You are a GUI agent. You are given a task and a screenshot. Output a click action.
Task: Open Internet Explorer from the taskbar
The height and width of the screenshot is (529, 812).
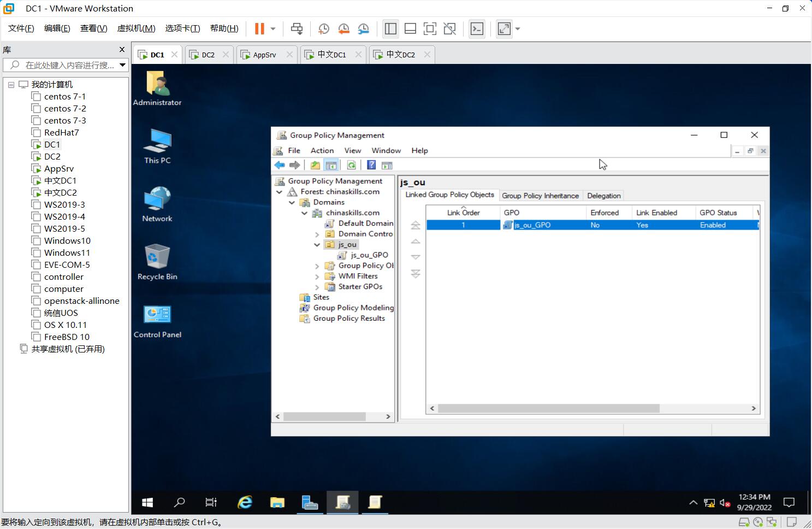[245, 502]
